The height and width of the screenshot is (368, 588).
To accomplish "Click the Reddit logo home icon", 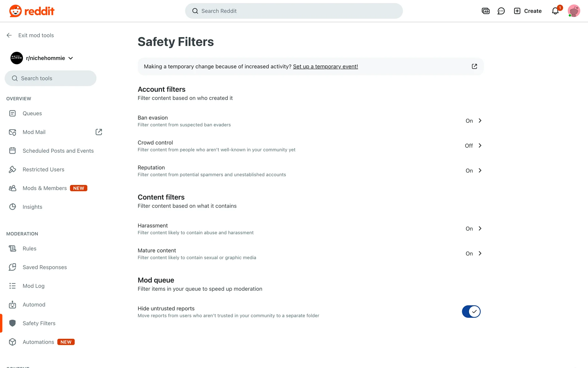I will click(x=15, y=11).
